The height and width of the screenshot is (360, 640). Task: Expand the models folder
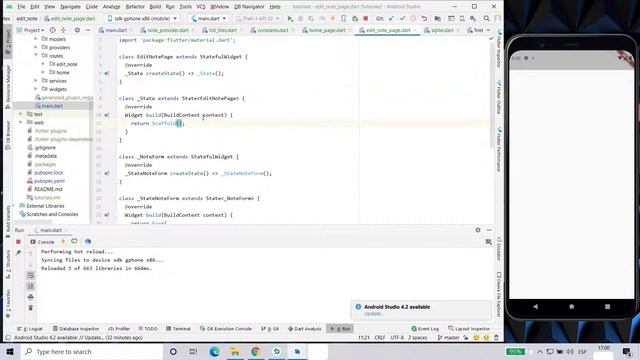[x=36, y=39]
